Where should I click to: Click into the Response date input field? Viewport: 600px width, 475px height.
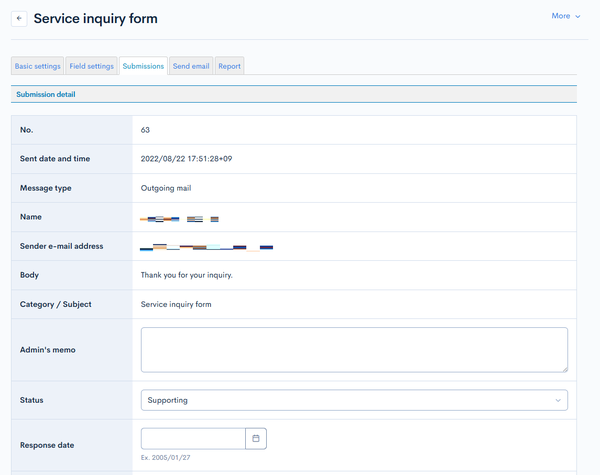tap(193, 438)
